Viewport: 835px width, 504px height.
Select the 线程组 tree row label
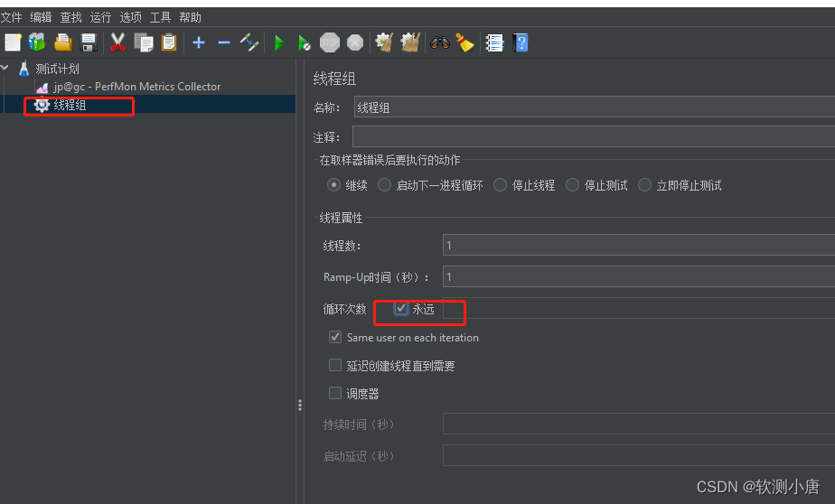pyautogui.click(x=70, y=106)
